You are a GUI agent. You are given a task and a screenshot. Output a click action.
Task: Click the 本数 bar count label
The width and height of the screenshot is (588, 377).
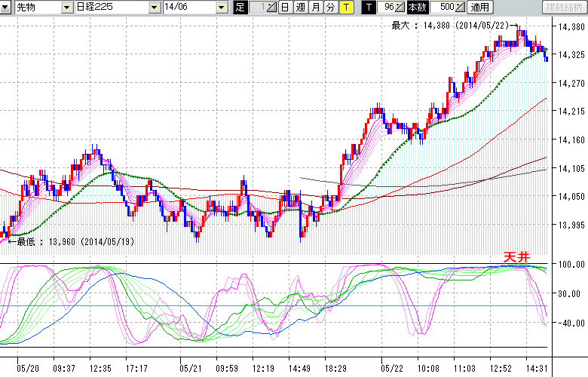pos(416,8)
